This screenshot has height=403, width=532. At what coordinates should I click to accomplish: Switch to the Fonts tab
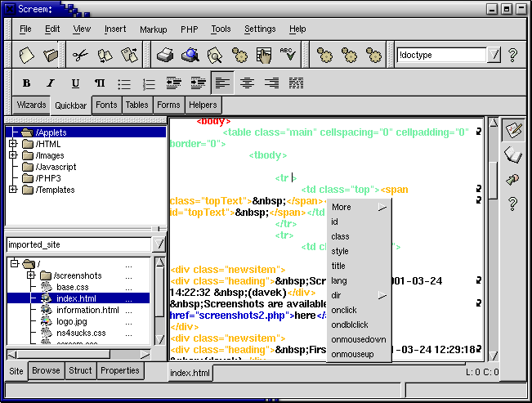point(106,105)
